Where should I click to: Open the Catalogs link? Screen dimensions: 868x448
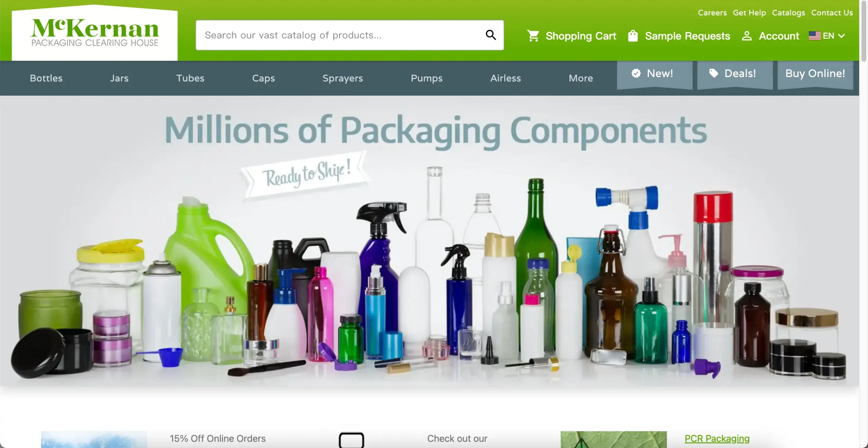789,13
